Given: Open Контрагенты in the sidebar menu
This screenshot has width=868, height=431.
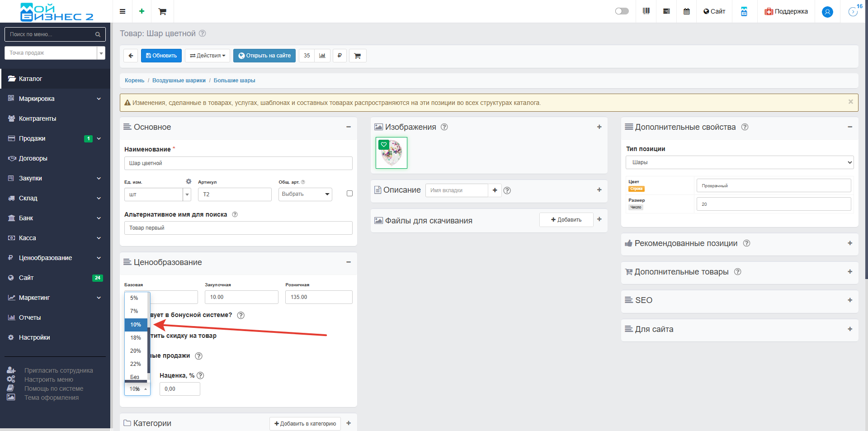Looking at the screenshot, I should 38,118.
